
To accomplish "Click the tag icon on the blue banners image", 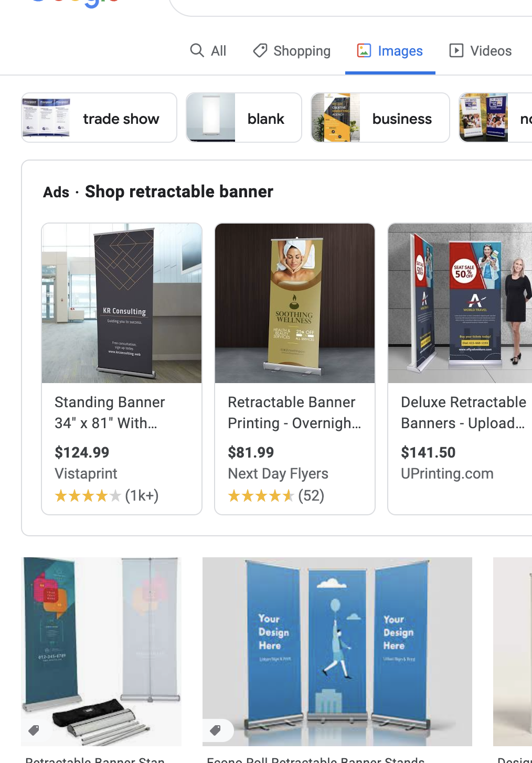I will coord(215,730).
